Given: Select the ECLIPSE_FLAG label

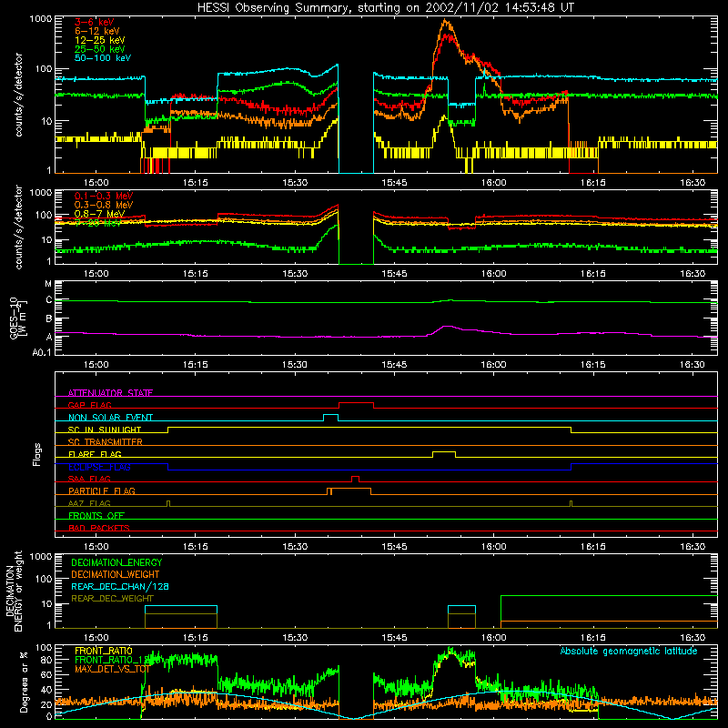Looking at the screenshot, I should point(100,467).
